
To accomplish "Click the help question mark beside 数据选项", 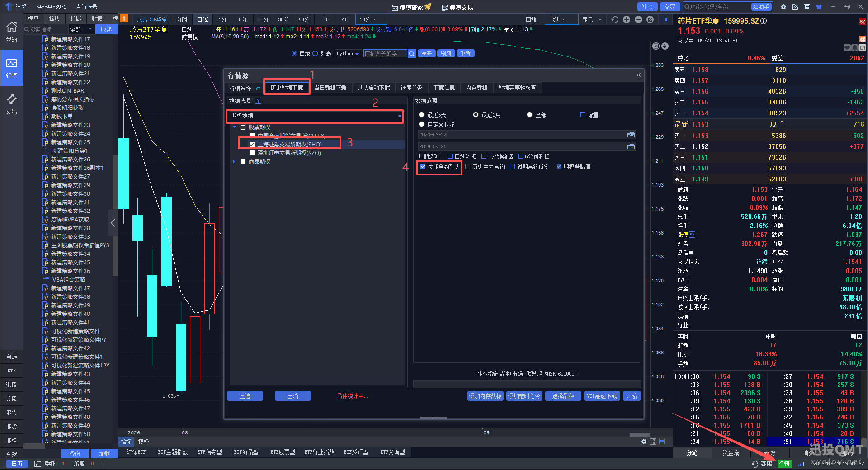I will click(258, 101).
